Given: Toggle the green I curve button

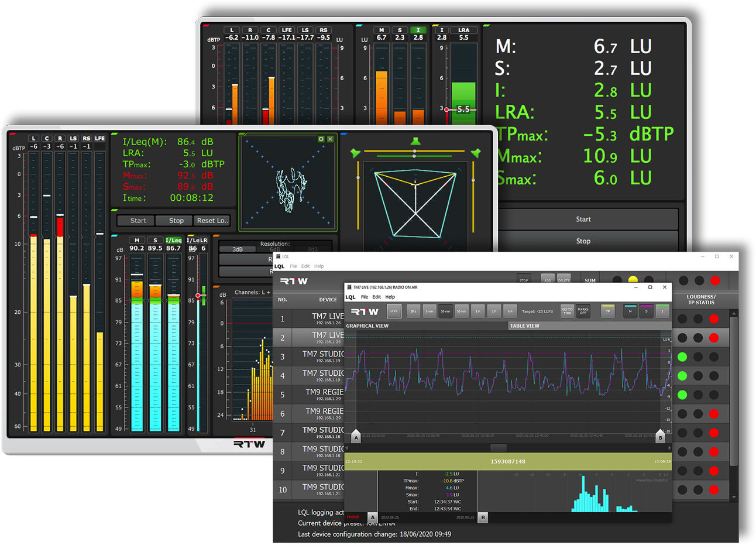Looking at the screenshot, I should click(x=662, y=311).
